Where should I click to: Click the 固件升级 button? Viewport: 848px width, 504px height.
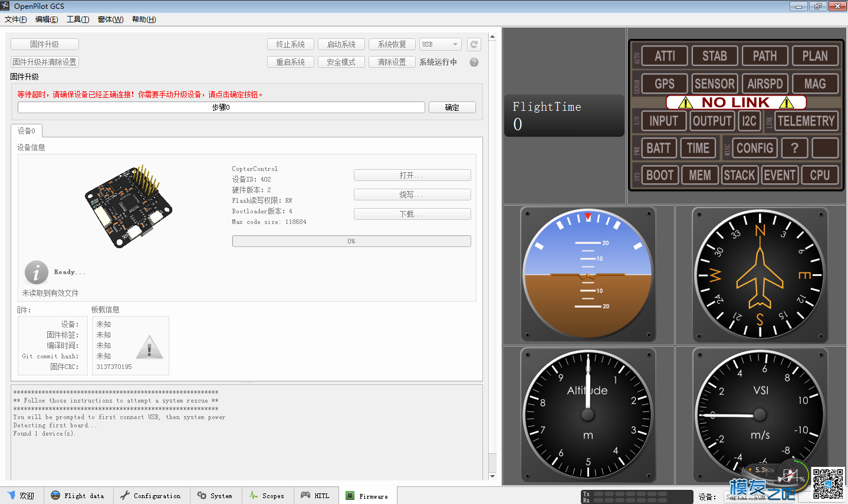45,44
